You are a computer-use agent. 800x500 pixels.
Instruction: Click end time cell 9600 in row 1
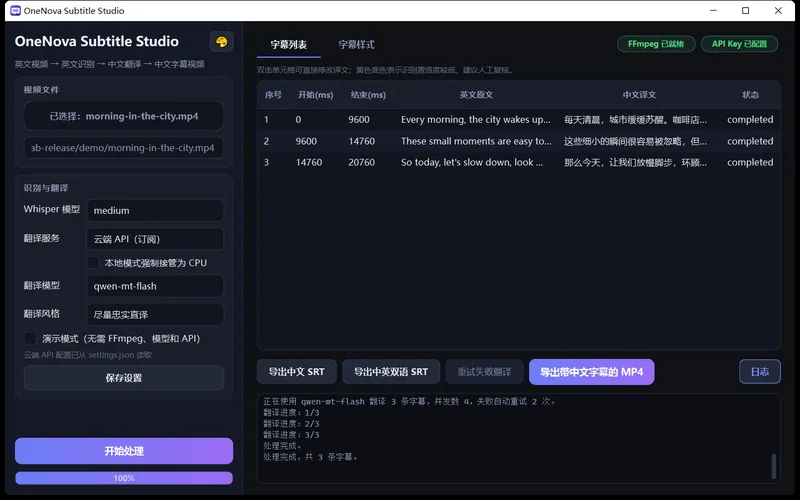click(368, 120)
